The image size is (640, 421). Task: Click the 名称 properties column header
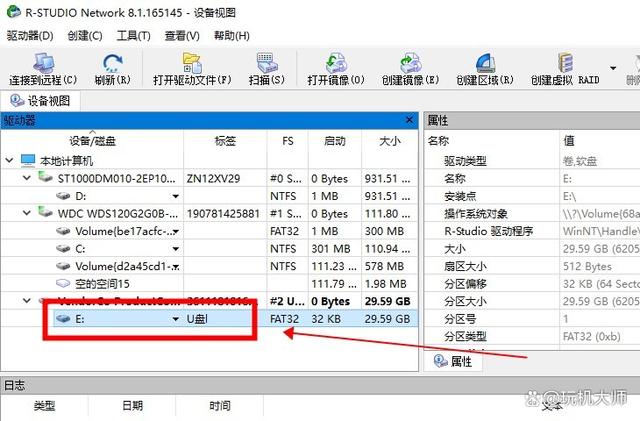[491, 141]
